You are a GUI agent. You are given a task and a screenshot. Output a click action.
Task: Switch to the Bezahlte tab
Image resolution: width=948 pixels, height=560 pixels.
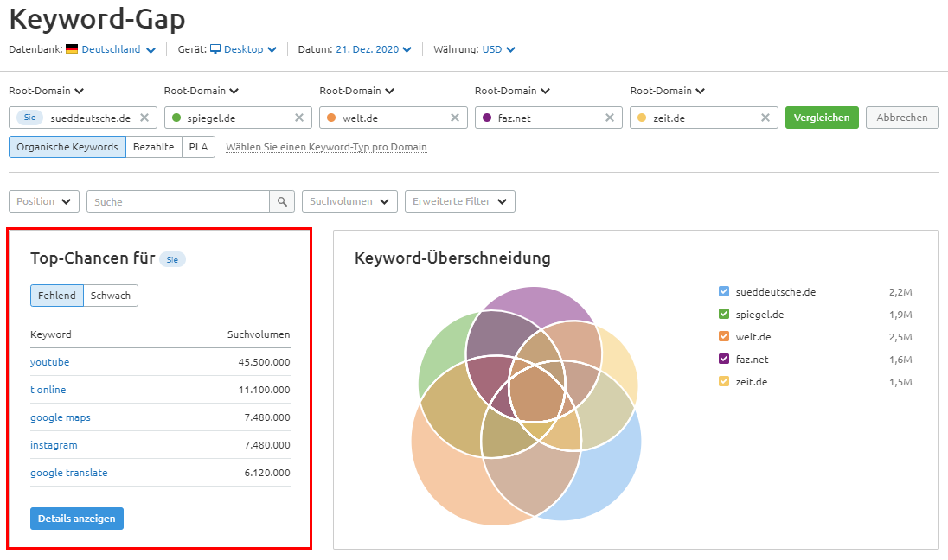click(x=154, y=147)
